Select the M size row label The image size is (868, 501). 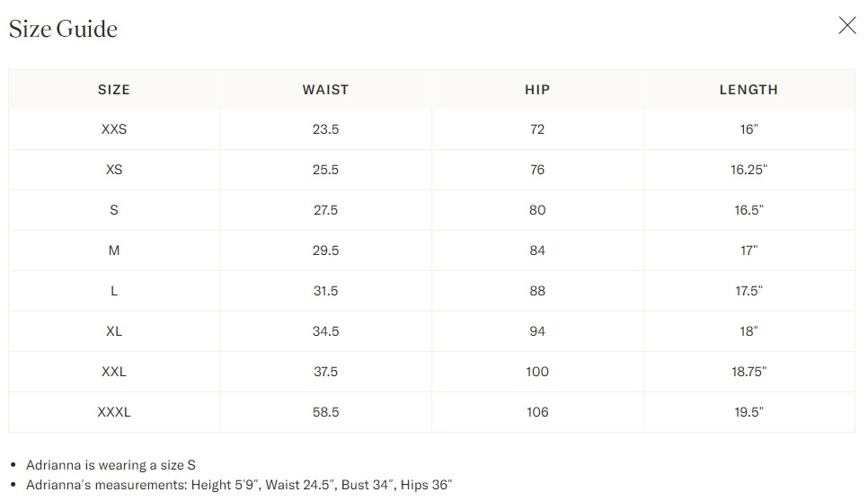point(114,250)
